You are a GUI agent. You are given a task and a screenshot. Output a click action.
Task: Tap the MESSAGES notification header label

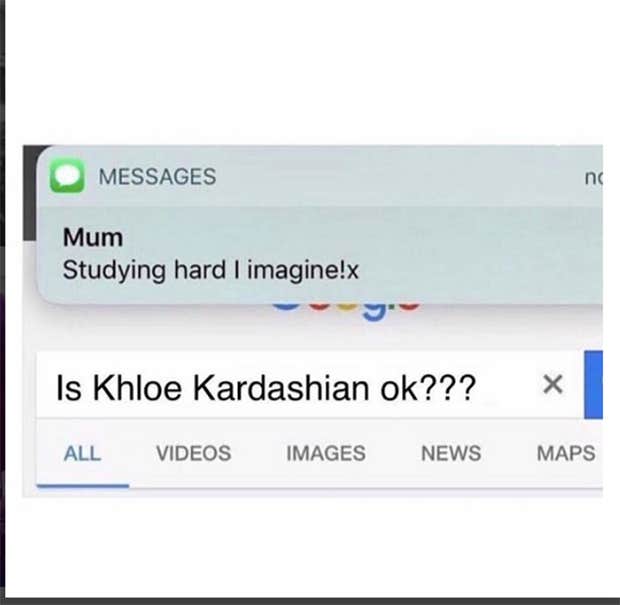tap(157, 176)
